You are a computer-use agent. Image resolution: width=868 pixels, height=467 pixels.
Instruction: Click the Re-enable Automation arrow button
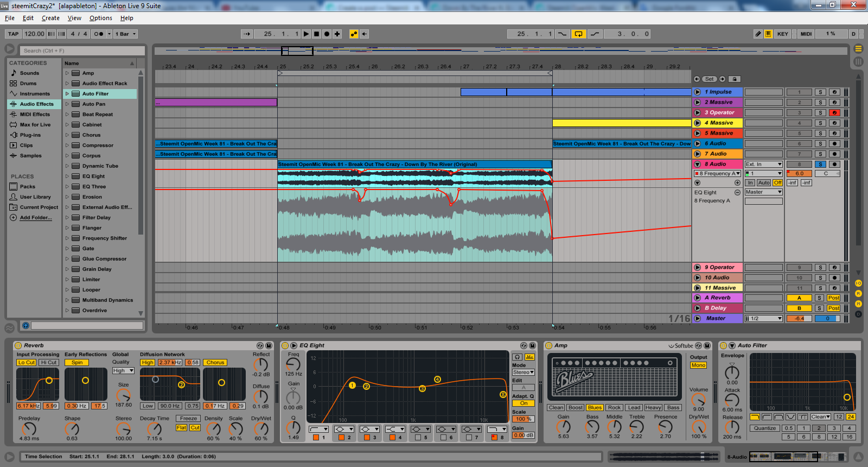point(365,34)
